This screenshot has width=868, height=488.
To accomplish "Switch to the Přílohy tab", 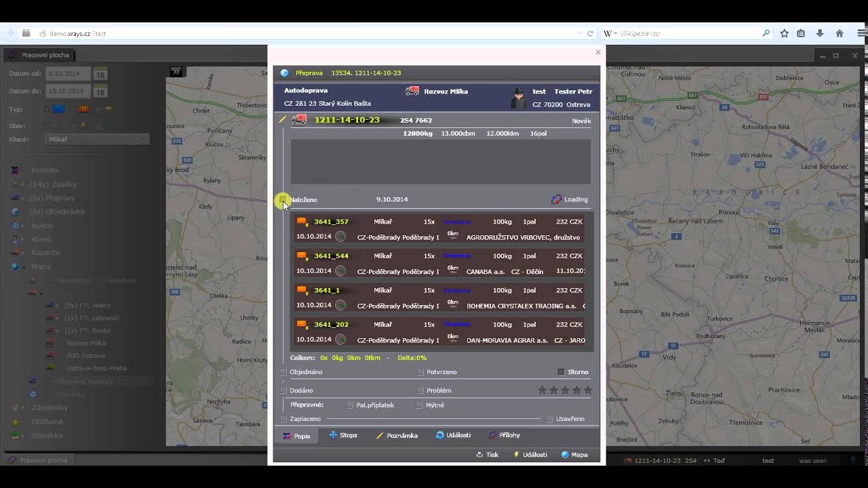I will click(504, 435).
